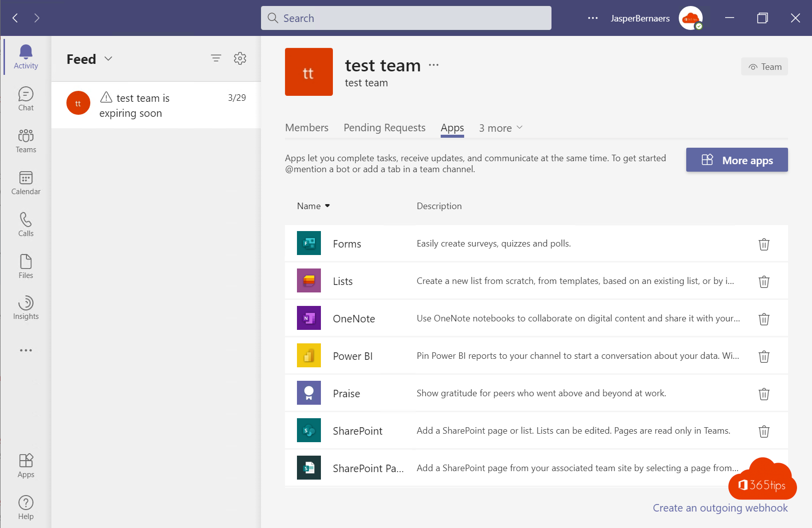Show more apps ellipsis in sidebar
The width and height of the screenshot is (812, 528).
26,350
